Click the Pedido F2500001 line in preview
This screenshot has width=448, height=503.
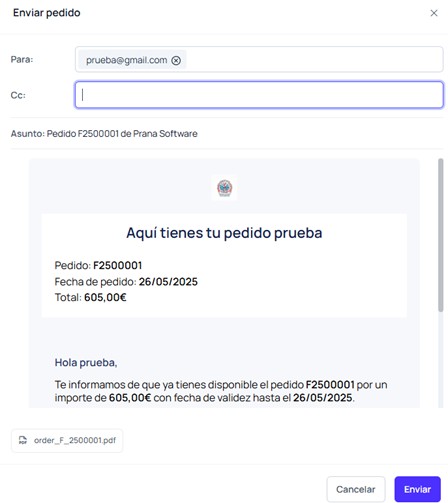coord(98,265)
